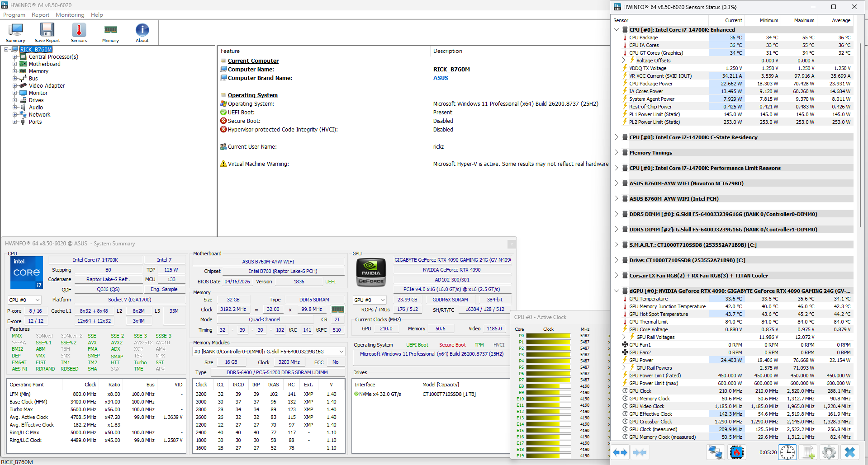This screenshot has width=868, height=465.
Task: Expand the Performance Limit Reasons group
Action: click(617, 168)
